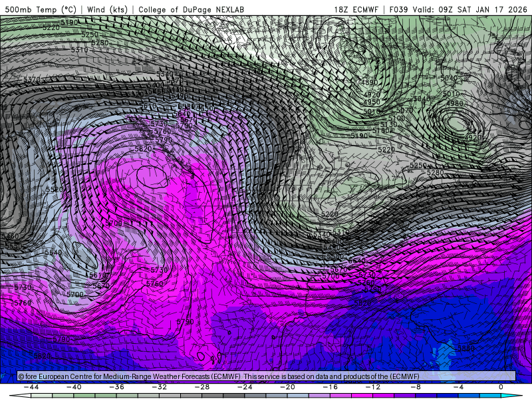The width and height of the screenshot is (532, 399).
Task: Click the "500mb Temp (°C)" title text
Action: pyautogui.click(x=41, y=9)
